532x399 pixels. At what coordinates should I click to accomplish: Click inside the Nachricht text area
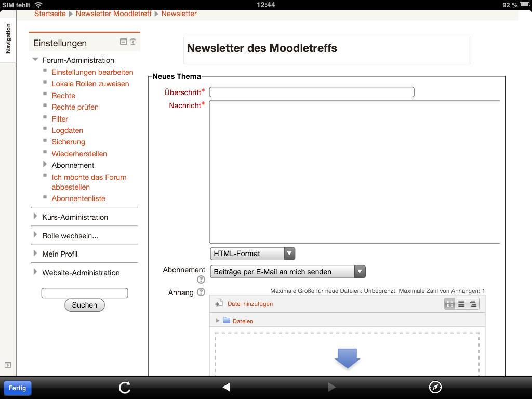click(354, 171)
